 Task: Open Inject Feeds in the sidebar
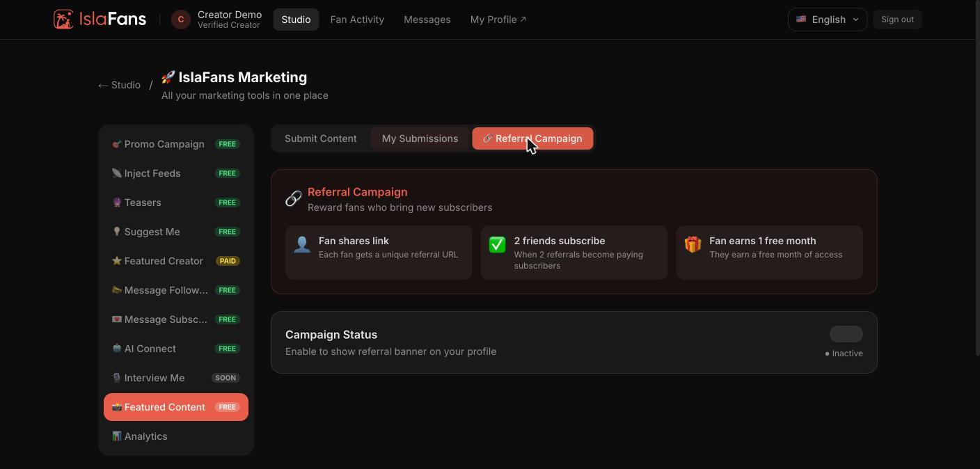coord(176,173)
